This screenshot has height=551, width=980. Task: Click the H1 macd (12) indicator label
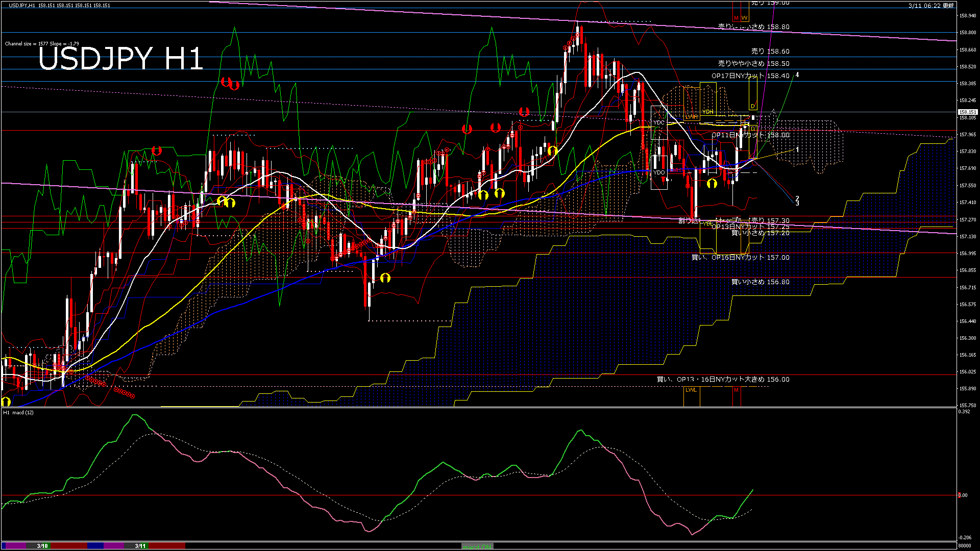coord(18,412)
